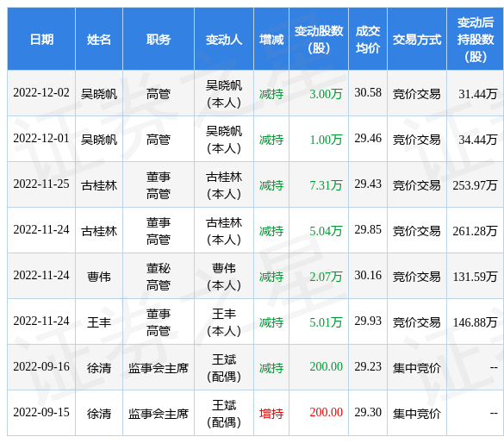Select 古桂林 name in 2022-11-24 row

pos(99,230)
